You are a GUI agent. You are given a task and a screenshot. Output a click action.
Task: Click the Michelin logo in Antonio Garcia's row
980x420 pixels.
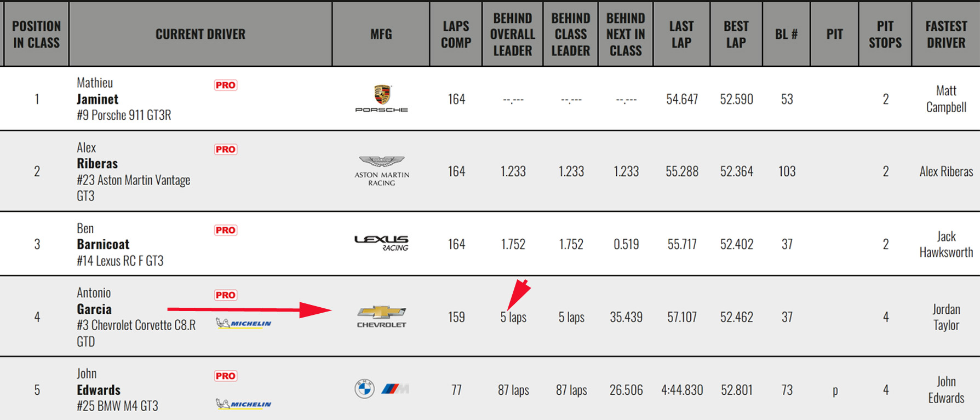[x=244, y=323]
